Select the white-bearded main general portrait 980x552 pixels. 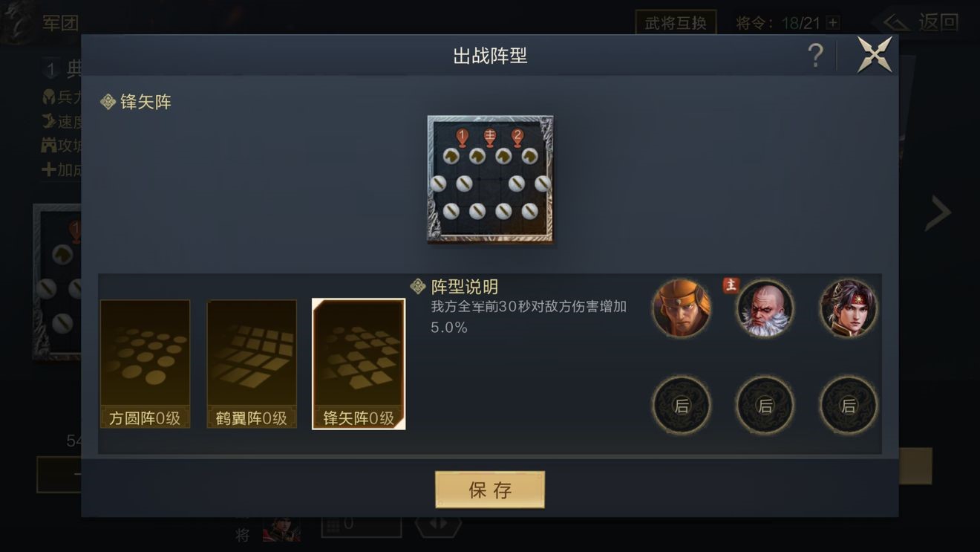coord(765,308)
